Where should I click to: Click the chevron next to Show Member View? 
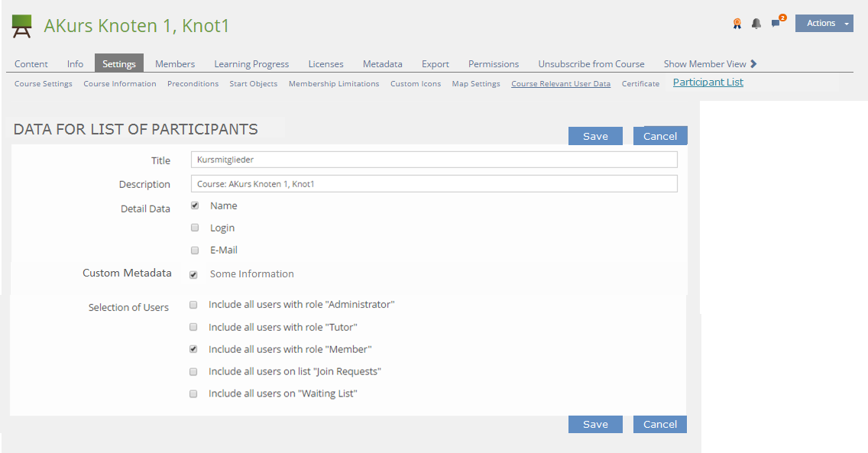[x=753, y=64]
